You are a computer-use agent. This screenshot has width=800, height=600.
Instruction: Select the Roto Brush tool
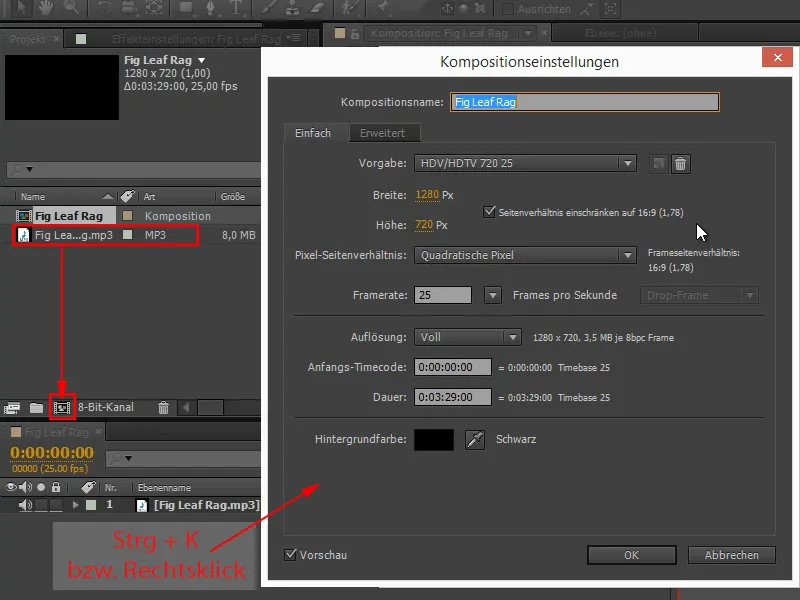click(351, 8)
